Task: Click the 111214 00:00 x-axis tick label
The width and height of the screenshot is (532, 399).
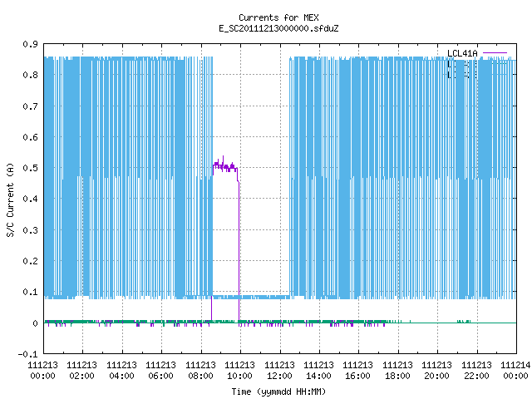Action: point(515,371)
